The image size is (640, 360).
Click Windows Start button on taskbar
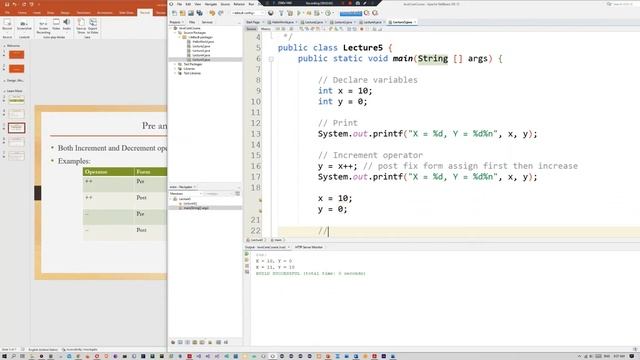coord(4,356)
